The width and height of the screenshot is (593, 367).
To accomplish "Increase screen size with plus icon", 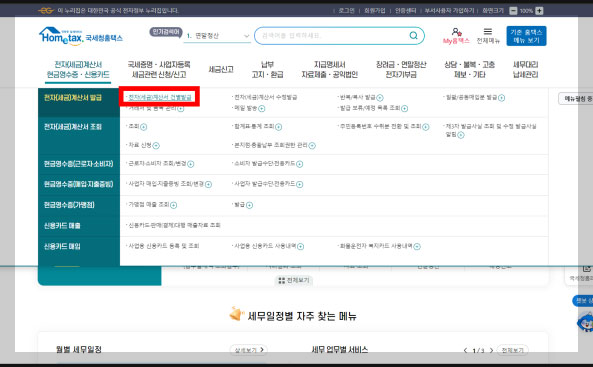I will click(x=539, y=11).
